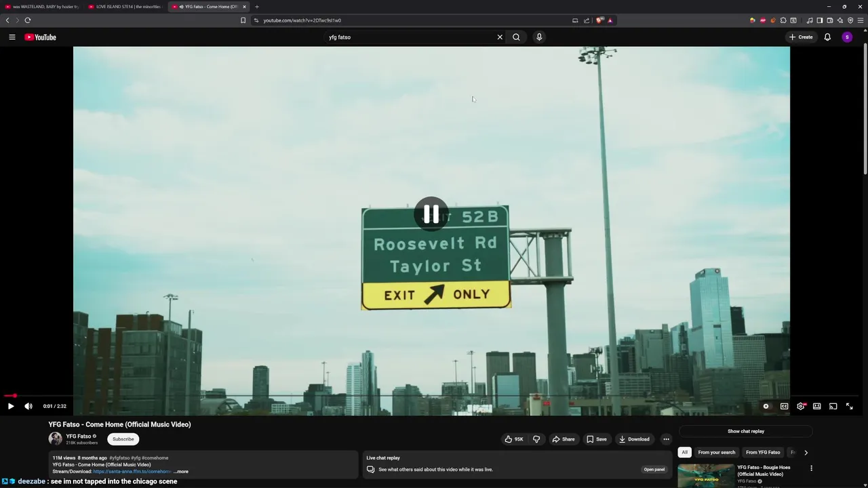Screen dimensions: 868x488
Task: Open YFG Fatso channel avatar
Action: point(56,439)
